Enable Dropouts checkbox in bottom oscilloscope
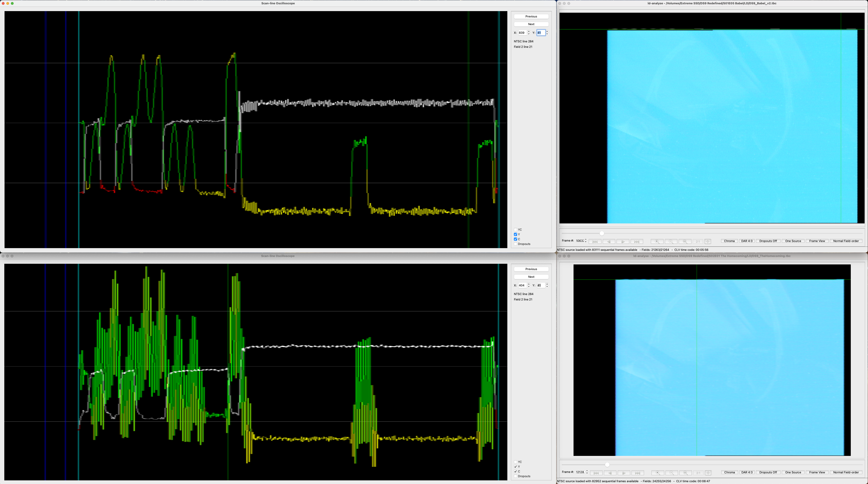 (515, 476)
